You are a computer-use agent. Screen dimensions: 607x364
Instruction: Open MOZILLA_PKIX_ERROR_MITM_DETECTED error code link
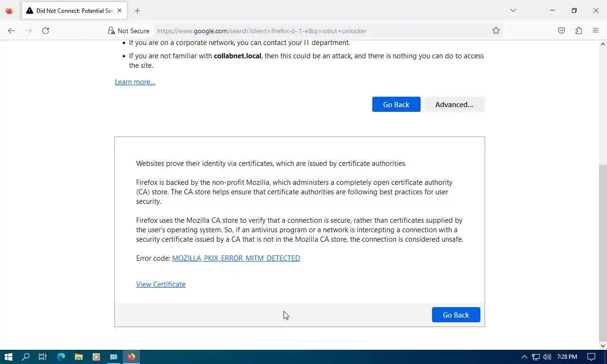[236, 258]
